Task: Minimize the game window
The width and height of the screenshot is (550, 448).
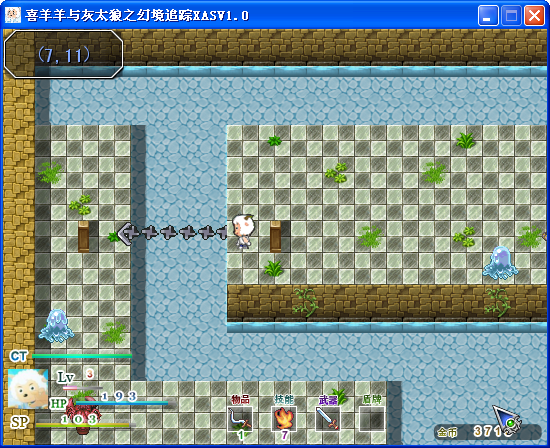Action: [488, 16]
